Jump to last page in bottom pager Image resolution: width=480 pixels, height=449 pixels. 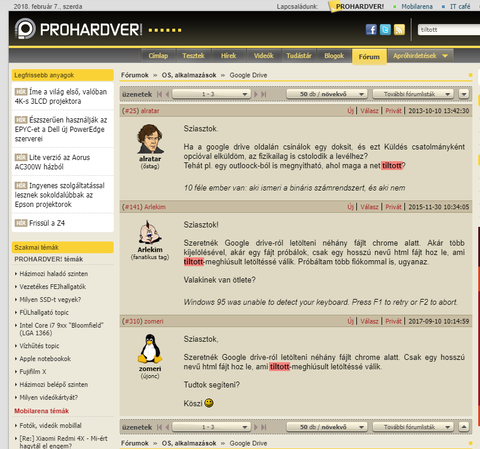coord(264,427)
